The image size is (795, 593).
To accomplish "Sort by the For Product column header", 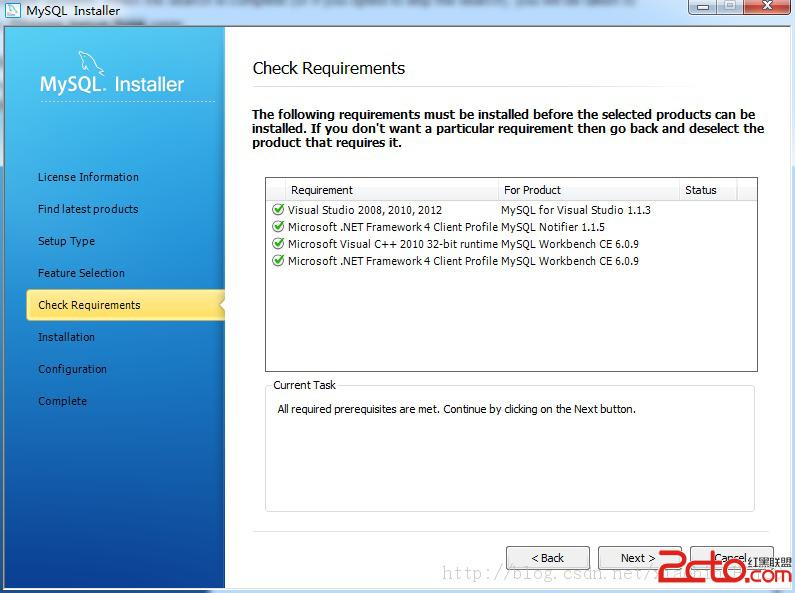I will click(589, 190).
